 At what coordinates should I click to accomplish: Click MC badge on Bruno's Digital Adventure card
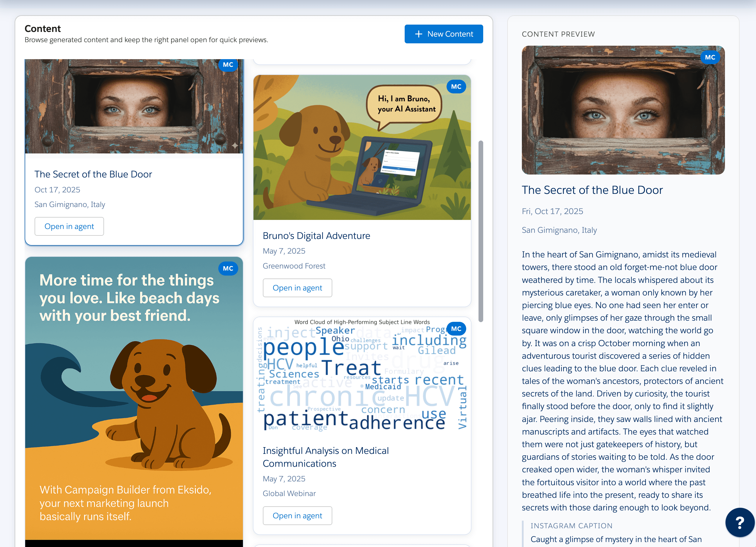coord(456,87)
